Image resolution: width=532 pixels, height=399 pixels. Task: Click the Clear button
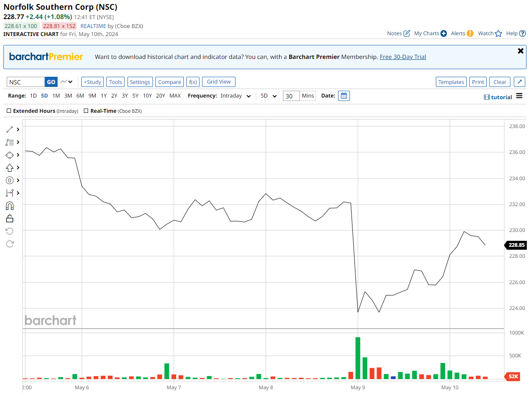pos(500,82)
